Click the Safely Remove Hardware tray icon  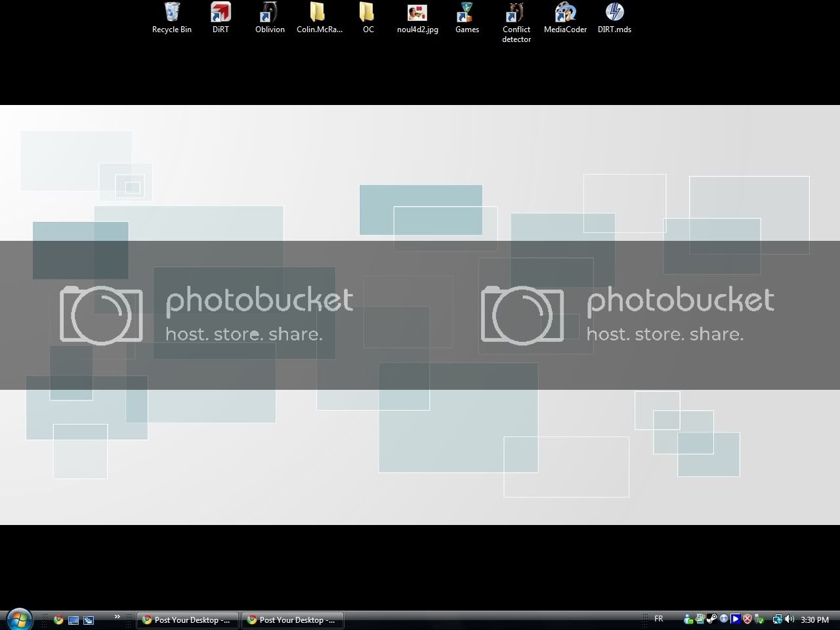(x=759, y=619)
